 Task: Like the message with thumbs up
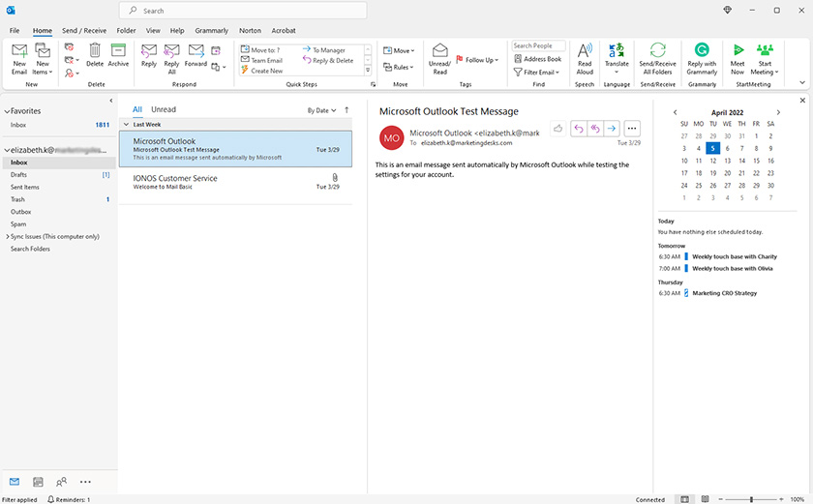pos(557,129)
